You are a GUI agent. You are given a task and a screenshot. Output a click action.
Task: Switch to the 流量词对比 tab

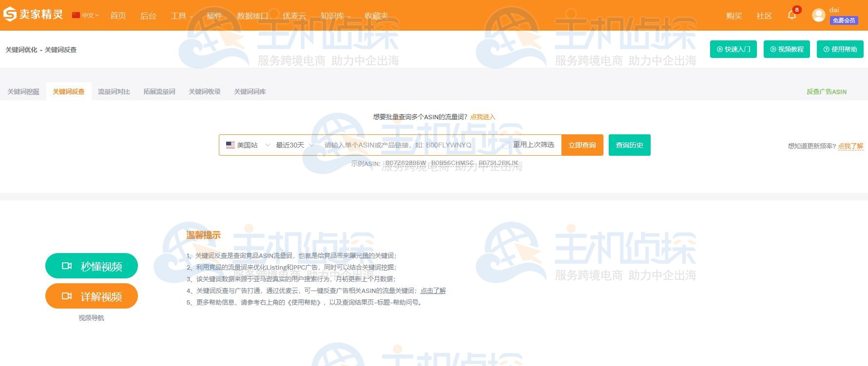pos(114,91)
